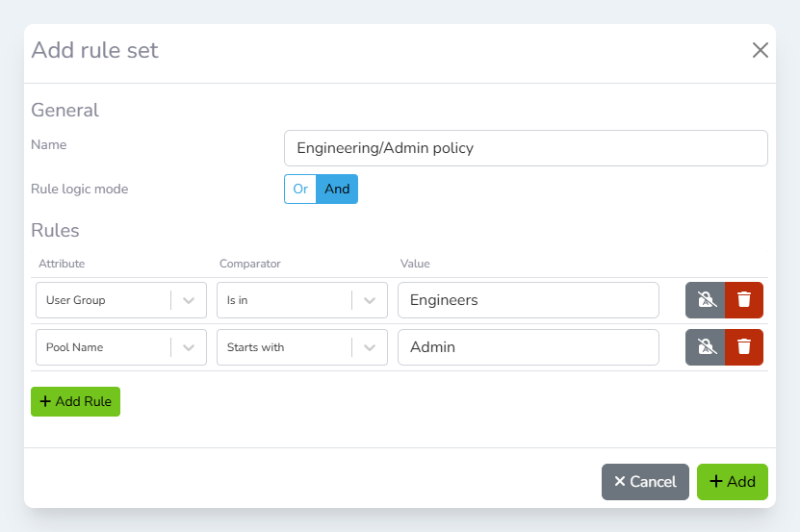Open the Starts with comparator dropdown
This screenshot has height=532, width=800.
pos(285,347)
